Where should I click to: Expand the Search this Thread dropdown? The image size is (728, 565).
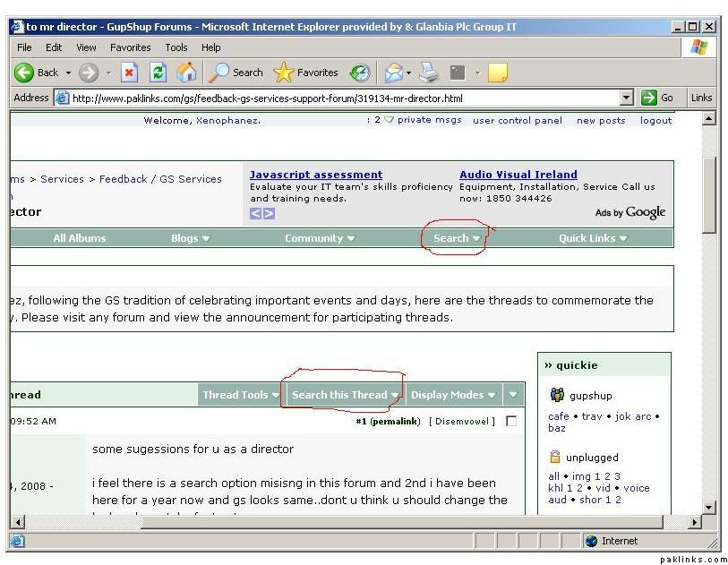point(345,395)
